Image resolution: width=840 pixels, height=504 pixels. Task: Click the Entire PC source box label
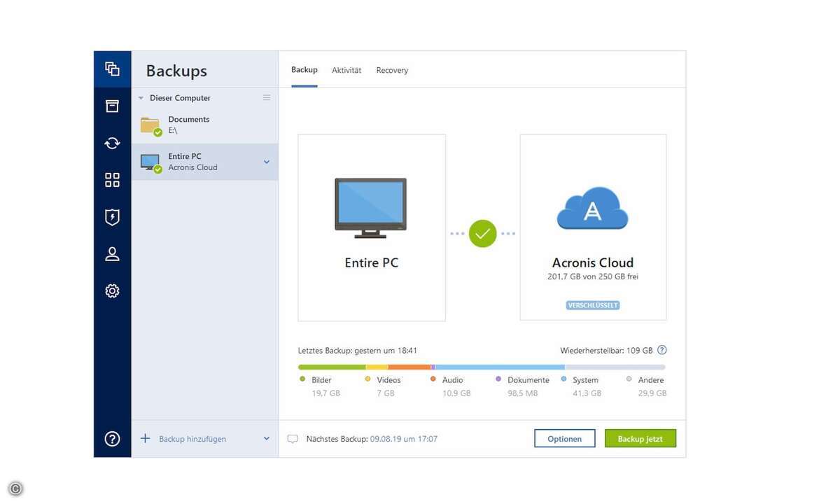point(372,263)
